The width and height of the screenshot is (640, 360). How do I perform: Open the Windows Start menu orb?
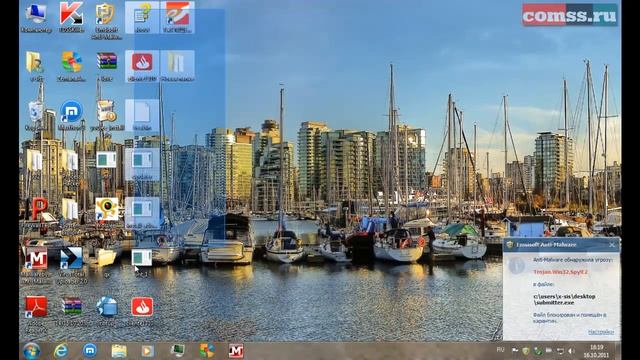click(x=31, y=351)
